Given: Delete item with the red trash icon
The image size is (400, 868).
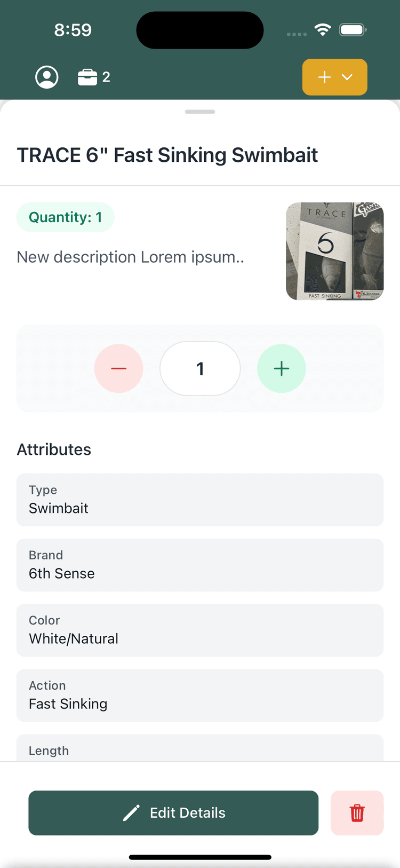Looking at the screenshot, I should click(x=357, y=813).
